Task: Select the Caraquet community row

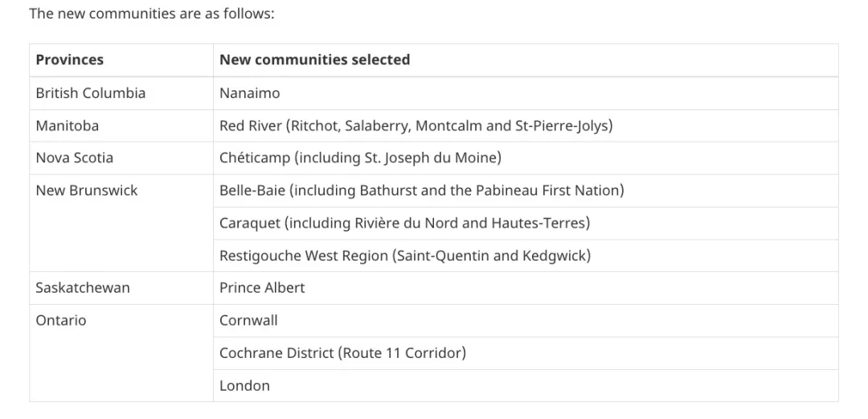Action: [x=404, y=223]
